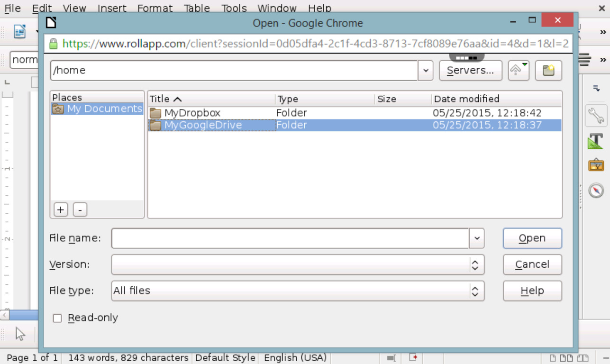Switch to single-page view in status bar
Image resolution: width=610 pixels, height=364 pixels.
tap(553, 358)
